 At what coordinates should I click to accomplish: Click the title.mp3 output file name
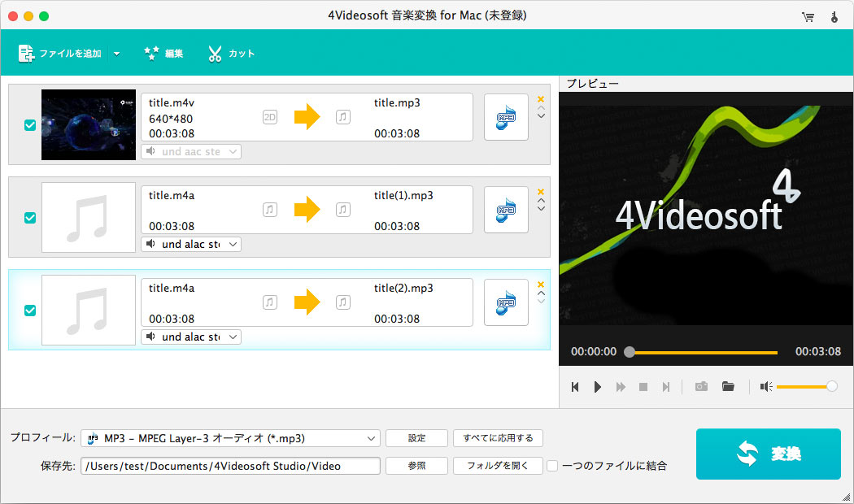tap(397, 103)
